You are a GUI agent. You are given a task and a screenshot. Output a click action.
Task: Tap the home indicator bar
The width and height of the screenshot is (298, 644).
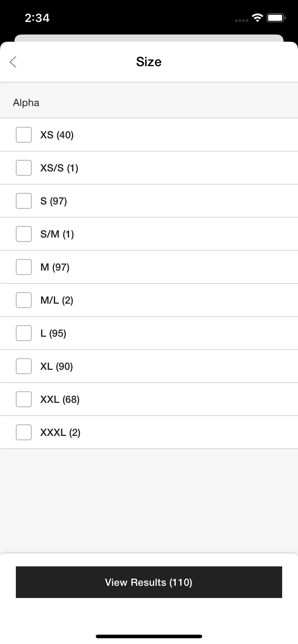pyautogui.click(x=149, y=636)
